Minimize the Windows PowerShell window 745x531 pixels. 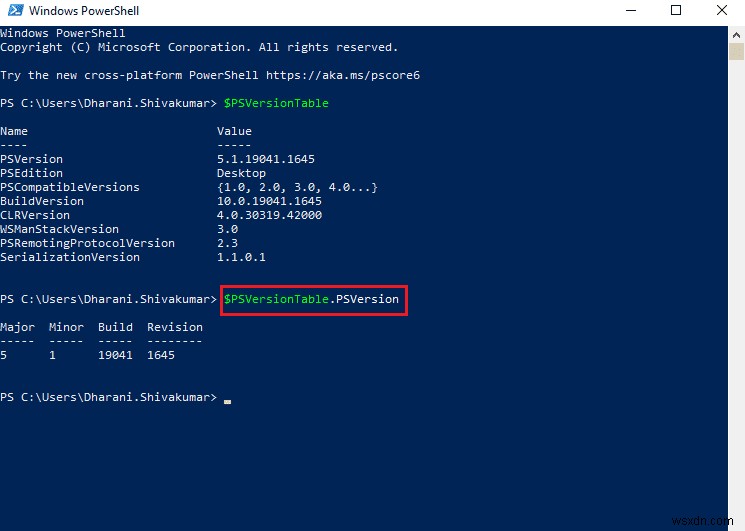coord(630,10)
